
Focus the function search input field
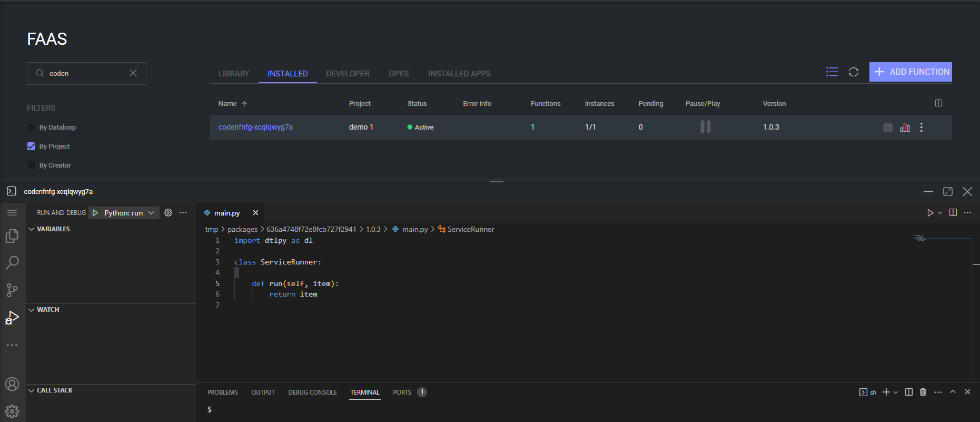pyautogui.click(x=86, y=73)
